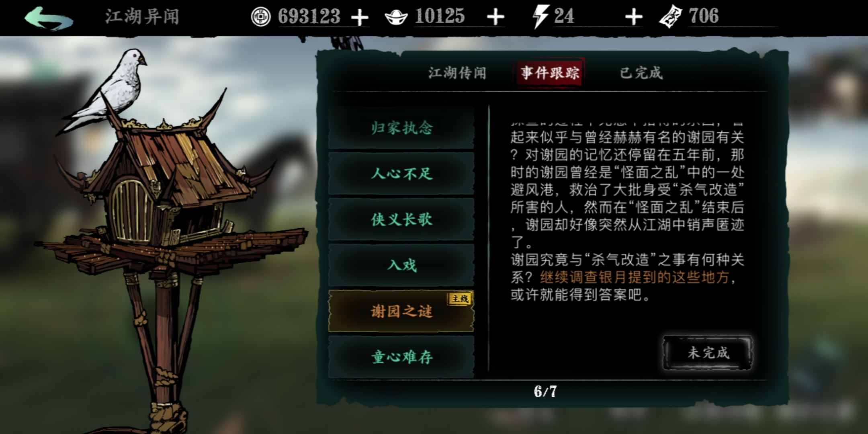The image size is (868, 434).
Task: Add more copper coins with plus
Action: (x=360, y=18)
